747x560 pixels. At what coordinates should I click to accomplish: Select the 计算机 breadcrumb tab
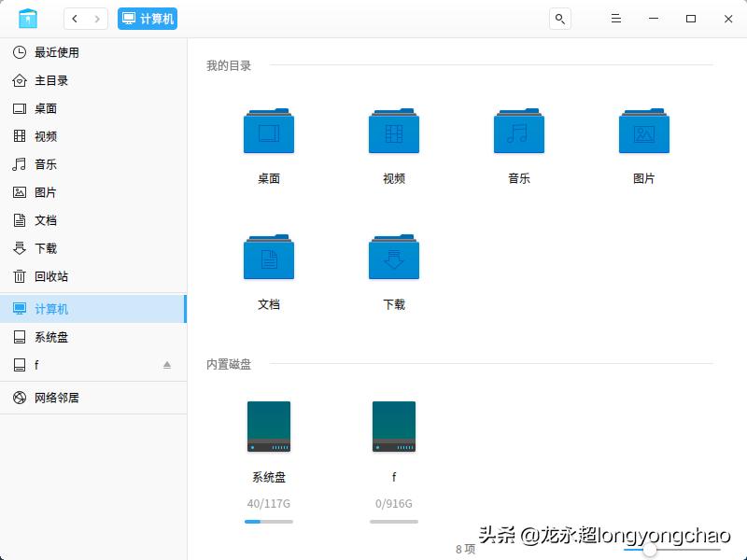tap(147, 18)
